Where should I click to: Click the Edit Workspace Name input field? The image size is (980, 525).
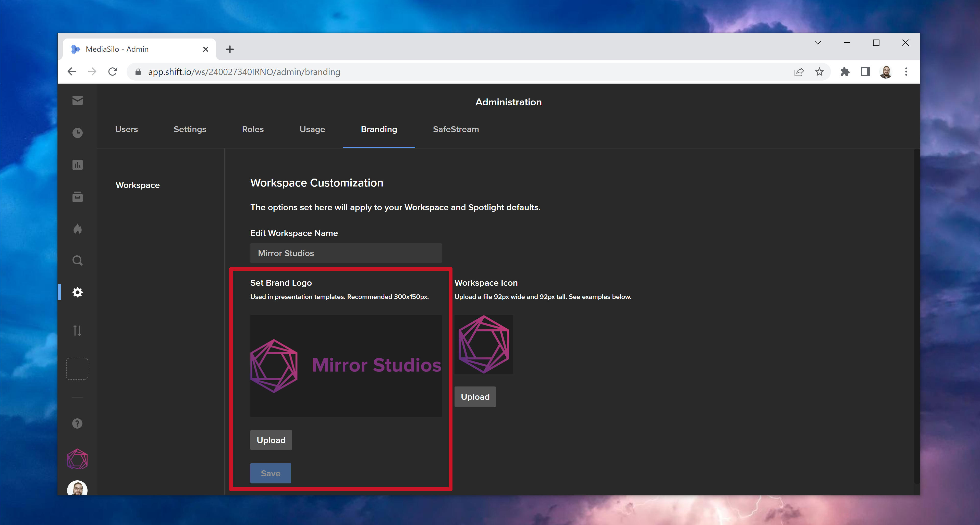coord(346,253)
